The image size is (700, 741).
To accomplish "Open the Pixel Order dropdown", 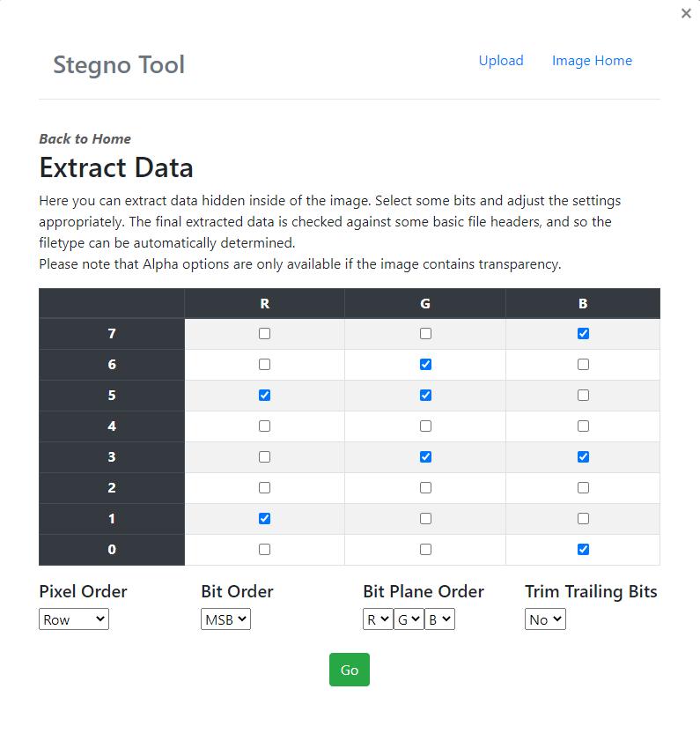I will [x=74, y=619].
